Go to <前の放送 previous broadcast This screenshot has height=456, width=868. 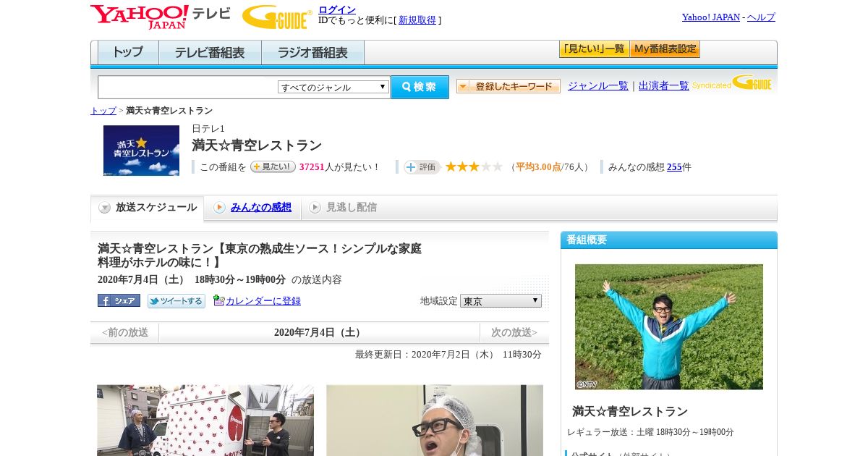click(125, 333)
